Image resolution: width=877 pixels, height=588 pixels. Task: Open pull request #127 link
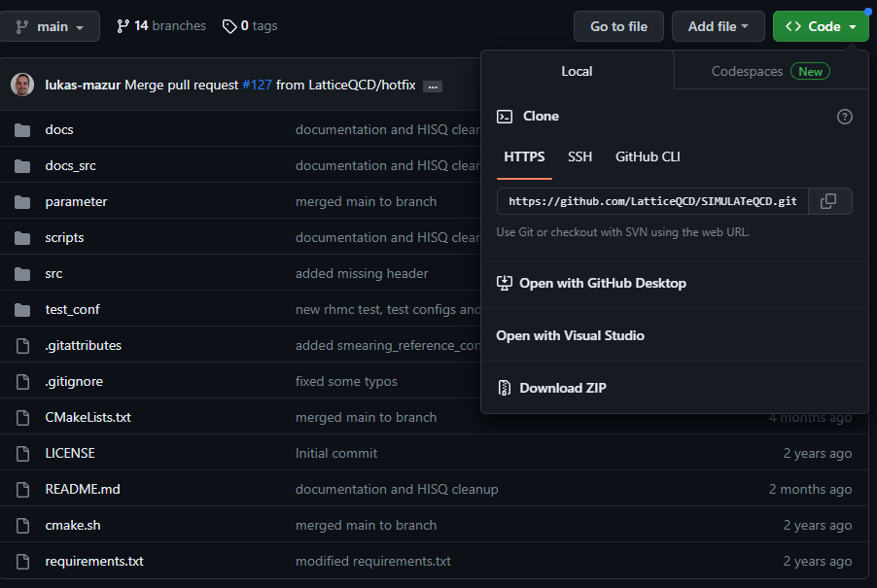(257, 85)
